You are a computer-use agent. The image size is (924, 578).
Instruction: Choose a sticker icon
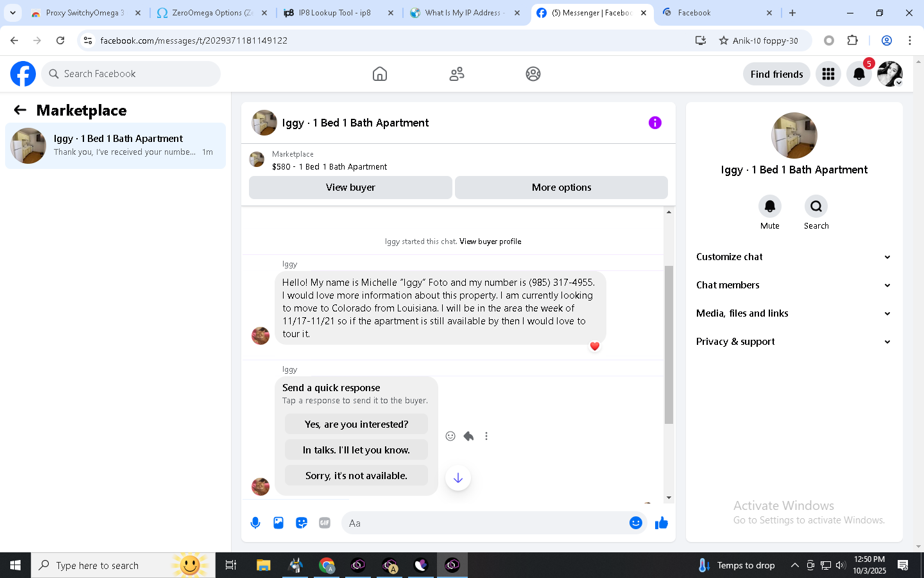pos(302,523)
